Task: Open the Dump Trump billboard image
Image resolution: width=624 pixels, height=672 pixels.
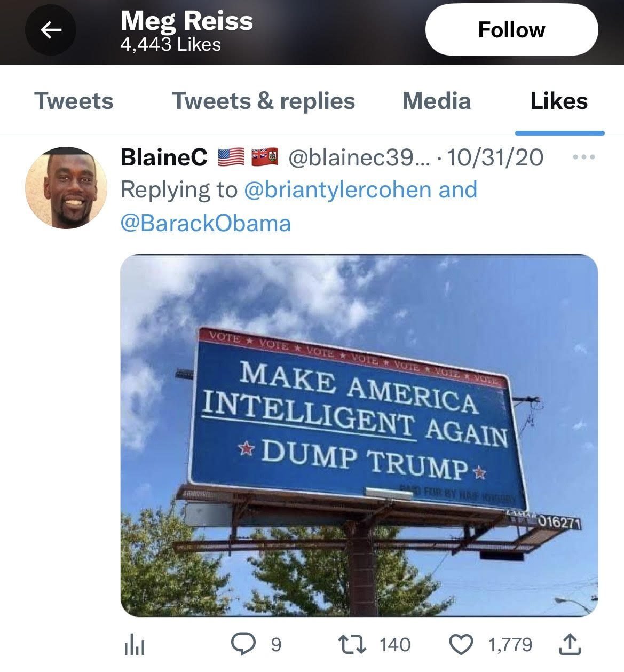Action: (359, 435)
